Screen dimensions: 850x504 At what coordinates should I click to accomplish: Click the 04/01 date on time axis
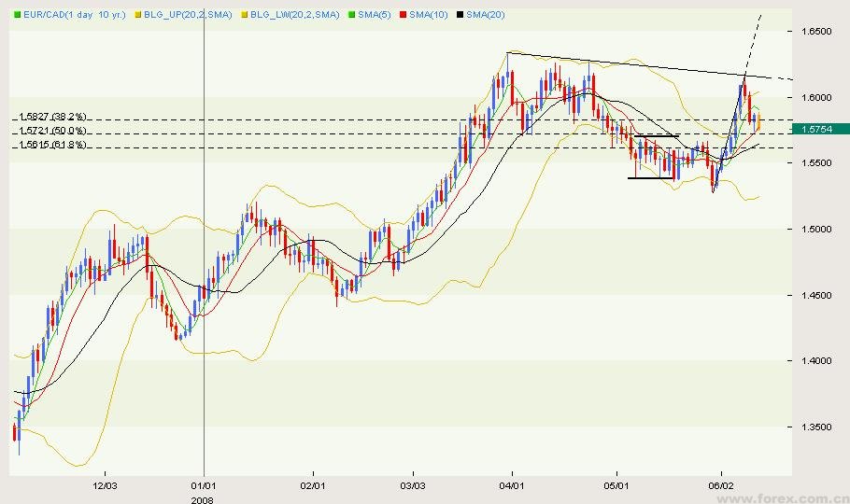click(x=511, y=485)
